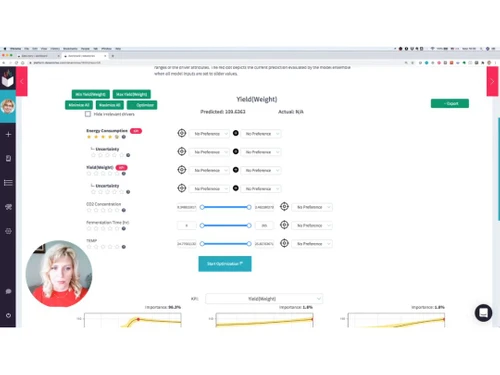
Task: Open the plus icon in left sidebar
Action: tap(8, 134)
